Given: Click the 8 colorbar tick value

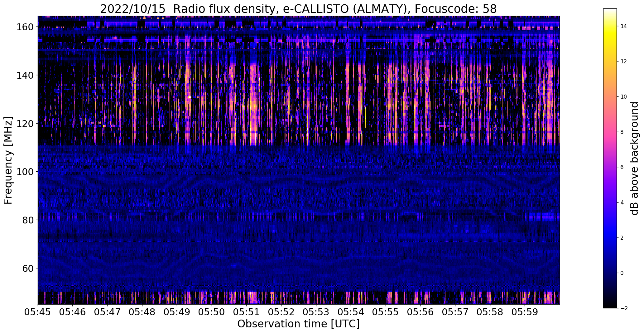Looking at the screenshot, I should [622, 132].
